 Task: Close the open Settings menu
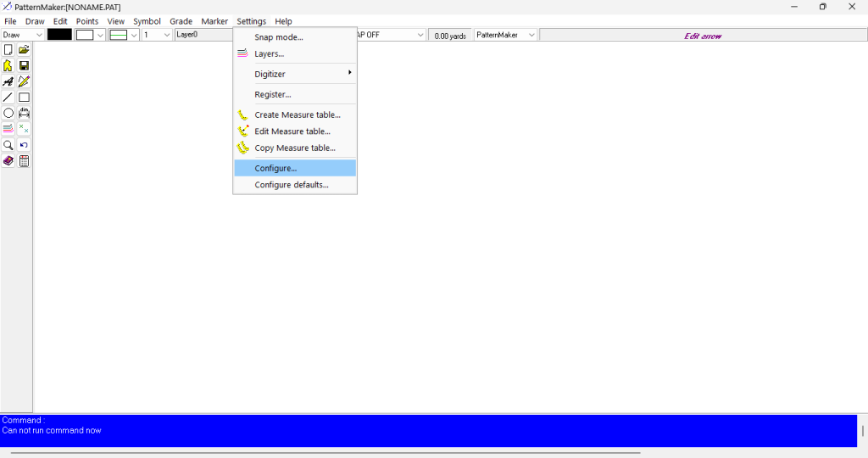(251, 21)
